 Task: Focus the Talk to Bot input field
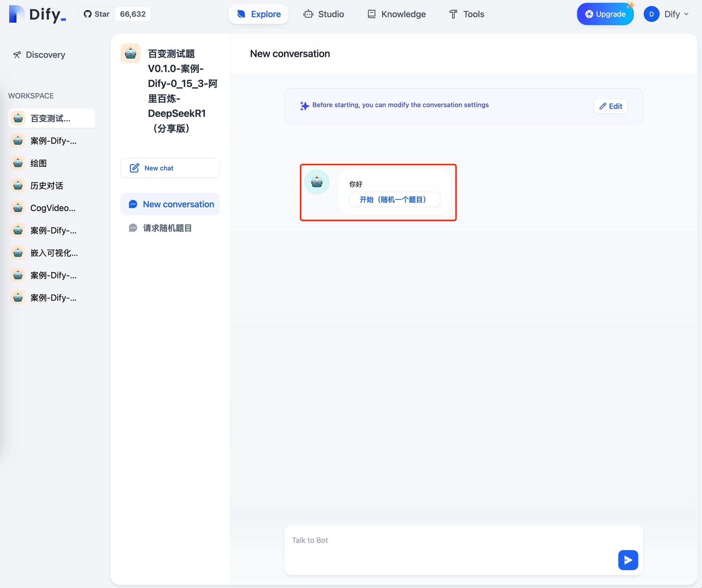tap(450, 540)
